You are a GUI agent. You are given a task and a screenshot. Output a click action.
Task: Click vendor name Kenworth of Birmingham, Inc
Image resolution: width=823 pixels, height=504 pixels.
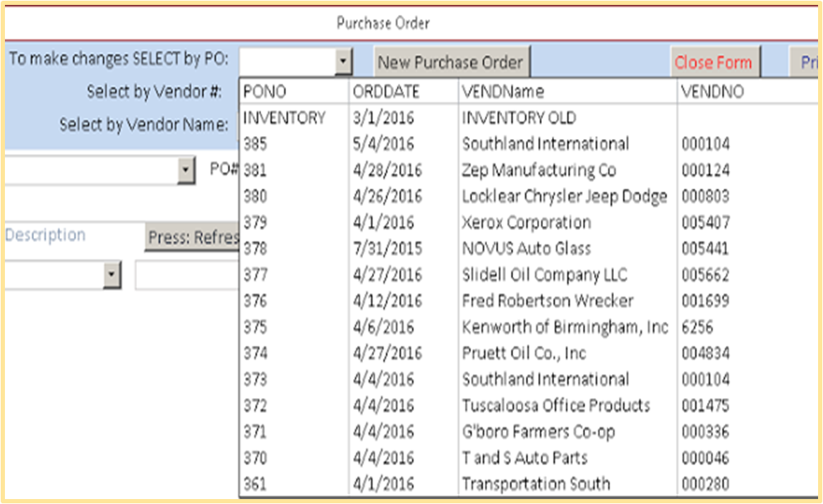point(565,327)
